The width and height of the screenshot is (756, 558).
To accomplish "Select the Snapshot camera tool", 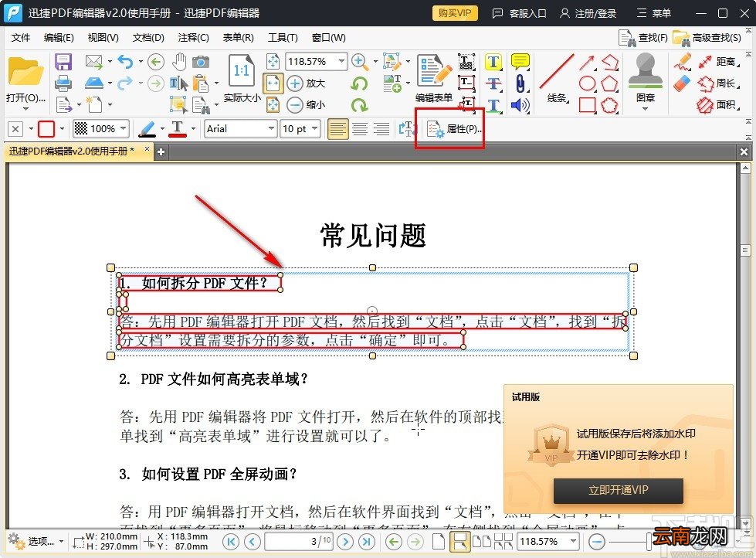I will (201, 62).
